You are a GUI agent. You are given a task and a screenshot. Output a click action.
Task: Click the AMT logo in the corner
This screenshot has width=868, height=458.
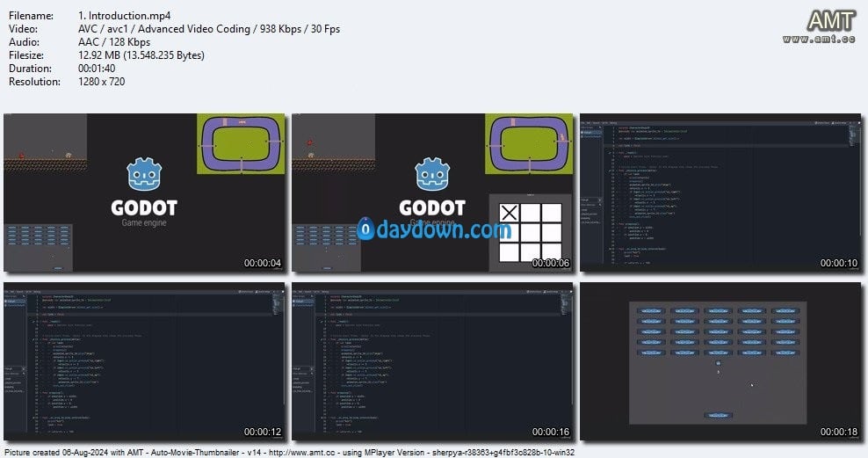pyautogui.click(x=830, y=21)
